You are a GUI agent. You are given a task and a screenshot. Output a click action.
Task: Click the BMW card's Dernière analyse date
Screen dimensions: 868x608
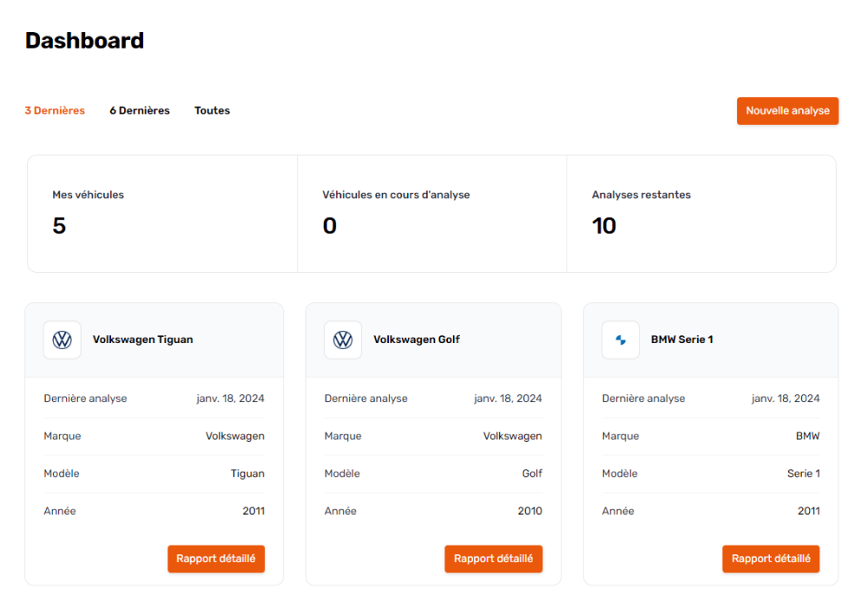(786, 399)
